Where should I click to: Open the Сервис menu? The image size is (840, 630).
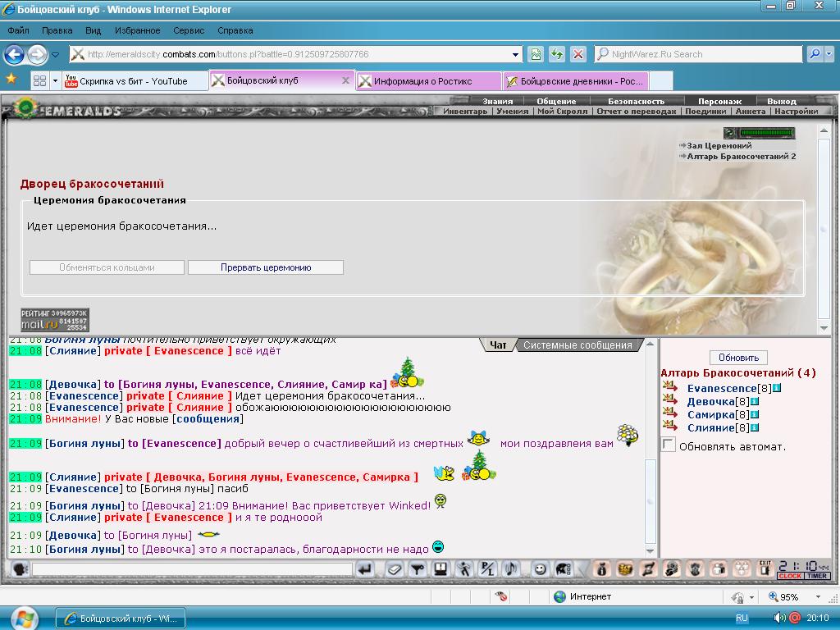pyautogui.click(x=189, y=30)
